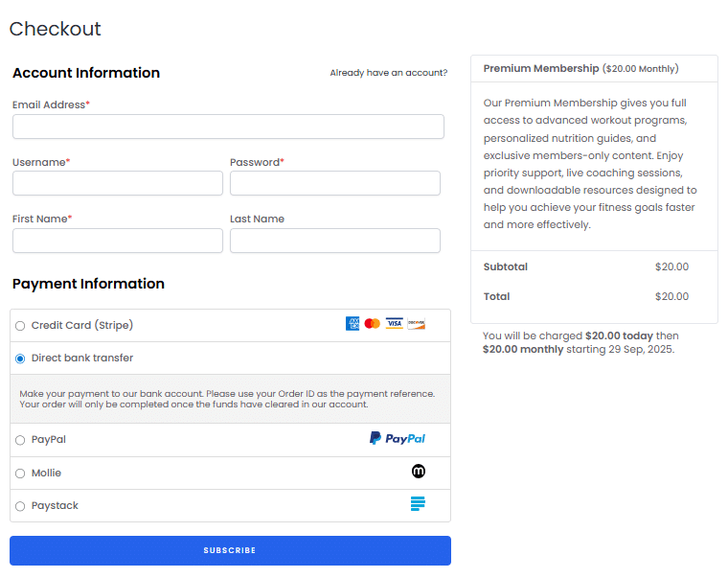728x578 pixels.
Task: Choose Mollie as payment method
Action: pyautogui.click(x=20, y=474)
